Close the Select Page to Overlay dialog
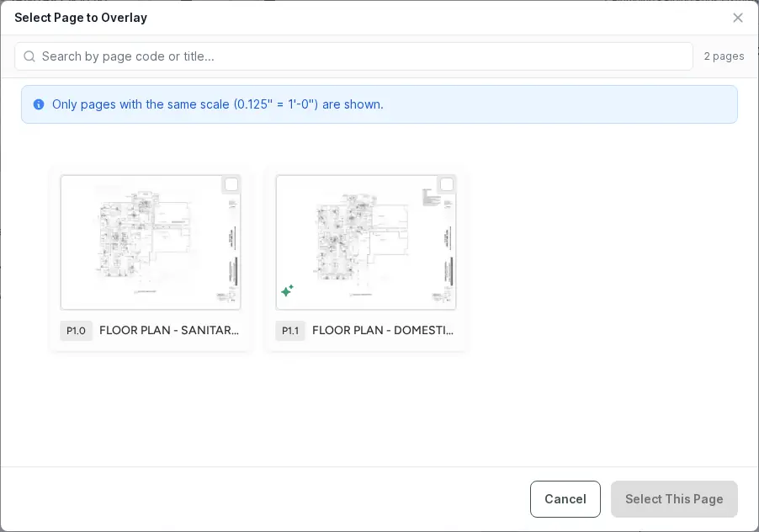Viewport: 759px width, 532px height. [x=737, y=18]
